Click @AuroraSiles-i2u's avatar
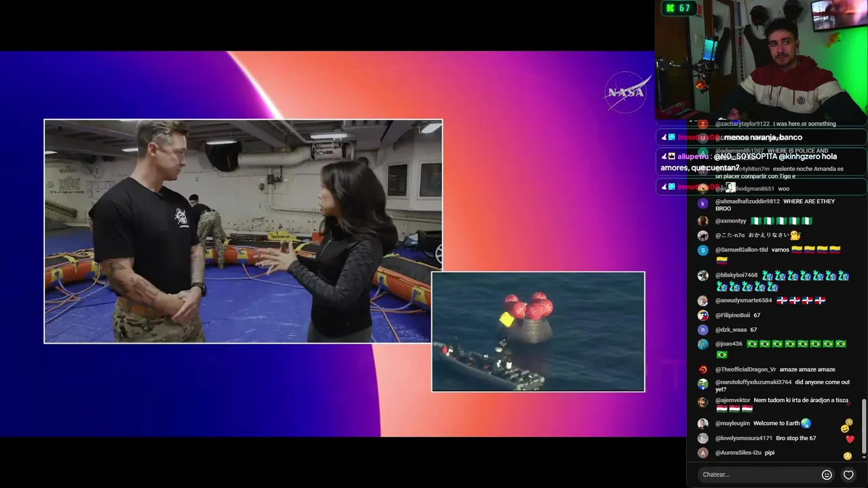868x488 pixels. 703,453
